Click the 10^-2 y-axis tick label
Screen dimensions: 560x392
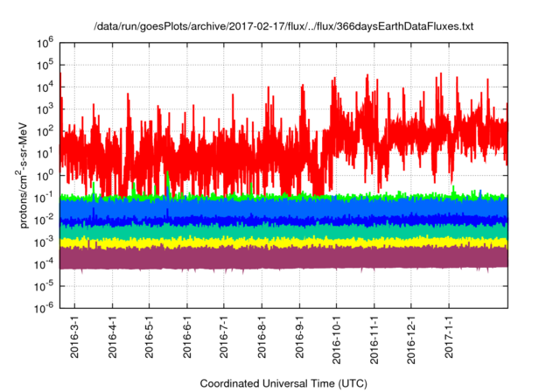44,220
